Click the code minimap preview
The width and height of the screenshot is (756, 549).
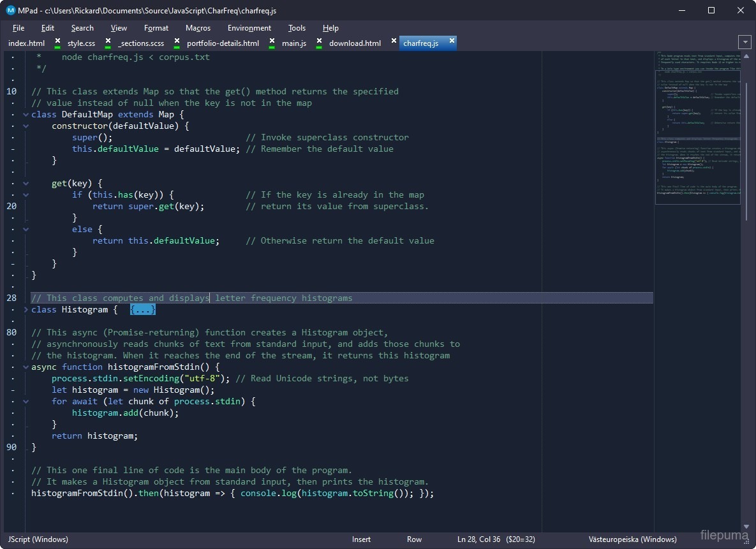point(698,128)
